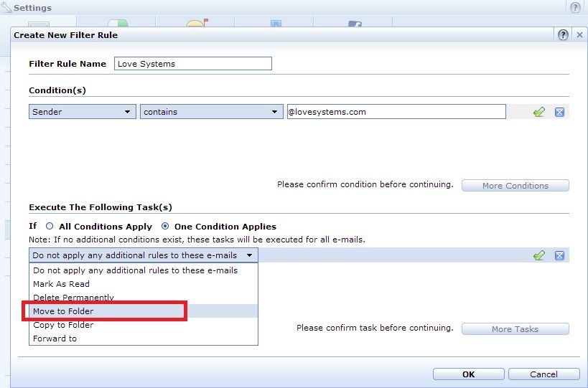This screenshot has height=388, width=588.
Task: Open help for Create New Filter Rule dialog
Action: (x=563, y=35)
